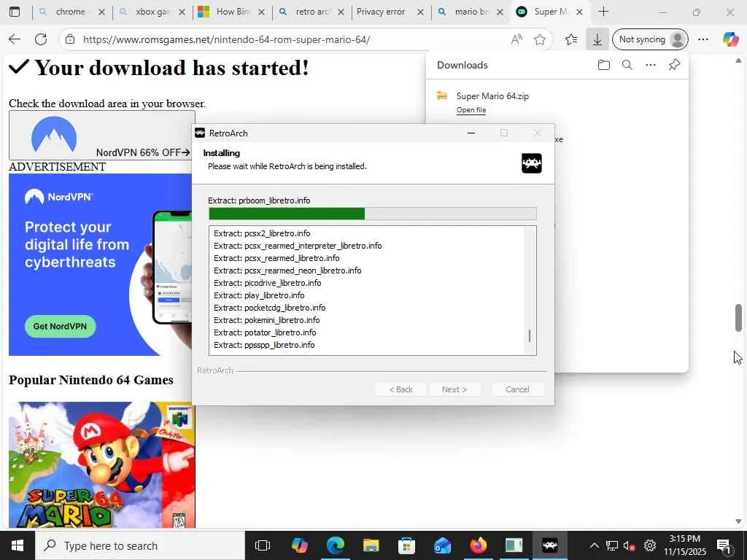Open the notification center icon
747x560 pixels.
(724, 545)
